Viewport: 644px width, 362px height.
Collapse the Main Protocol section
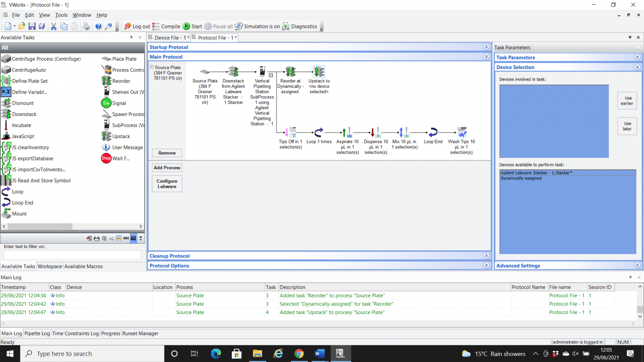point(486,57)
